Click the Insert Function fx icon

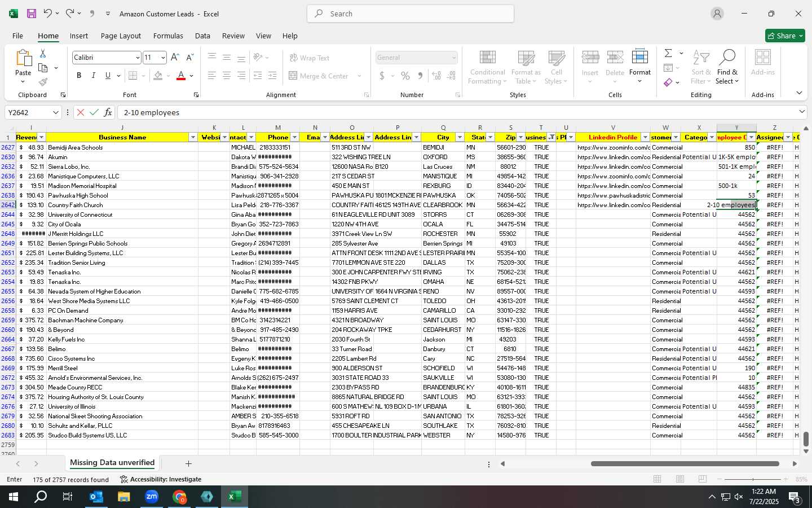[x=108, y=112]
